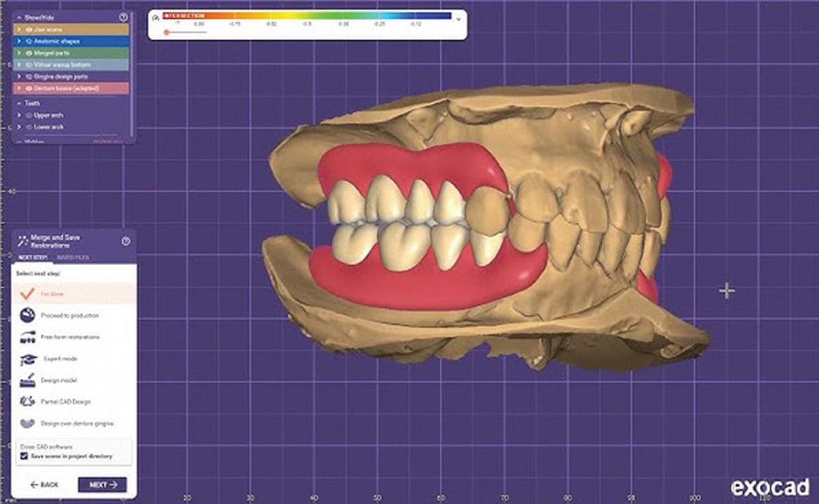
Task: Open help for the Show/Hide panel
Action: [123, 18]
